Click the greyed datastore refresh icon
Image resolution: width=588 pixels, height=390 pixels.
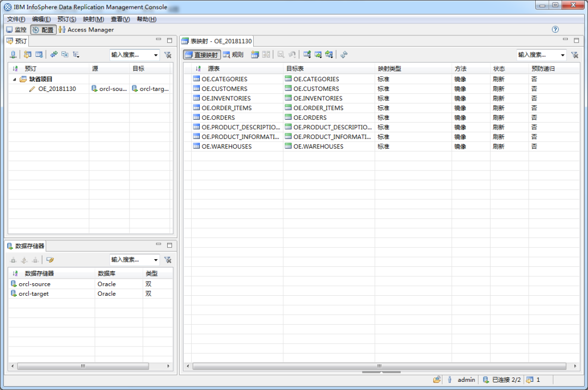24,260
